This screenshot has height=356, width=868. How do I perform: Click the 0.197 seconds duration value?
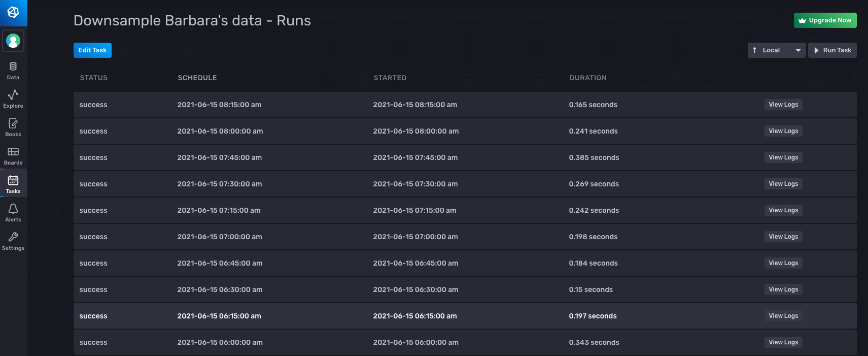pyautogui.click(x=593, y=316)
